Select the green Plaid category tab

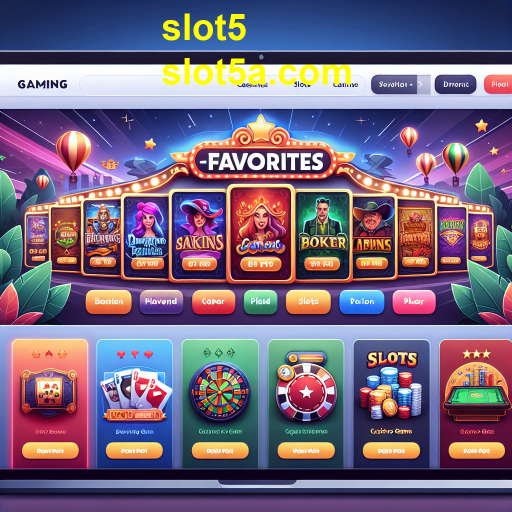pyautogui.click(x=260, y=302)
